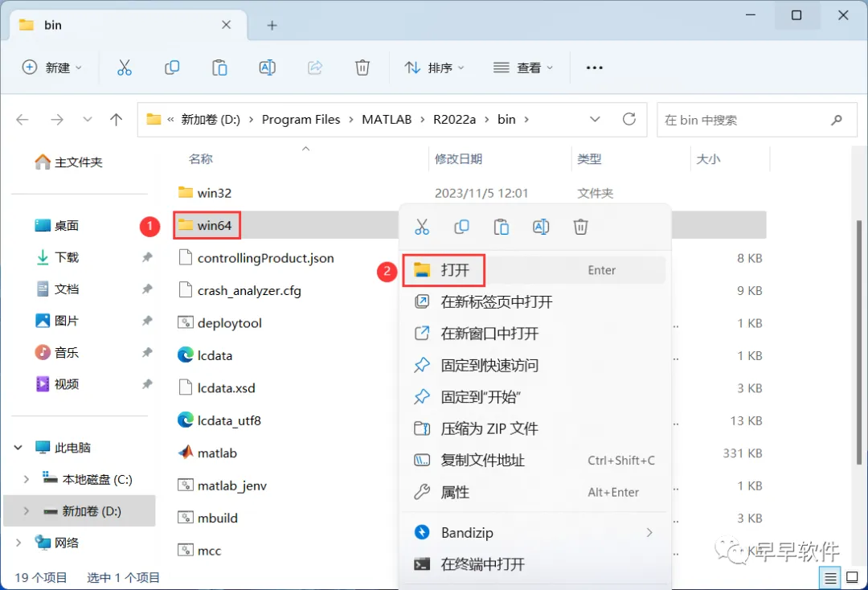This screenshot has width=868, height=590.
Task: Click the Delete icon in the context menu
Action: pos(581,227)
